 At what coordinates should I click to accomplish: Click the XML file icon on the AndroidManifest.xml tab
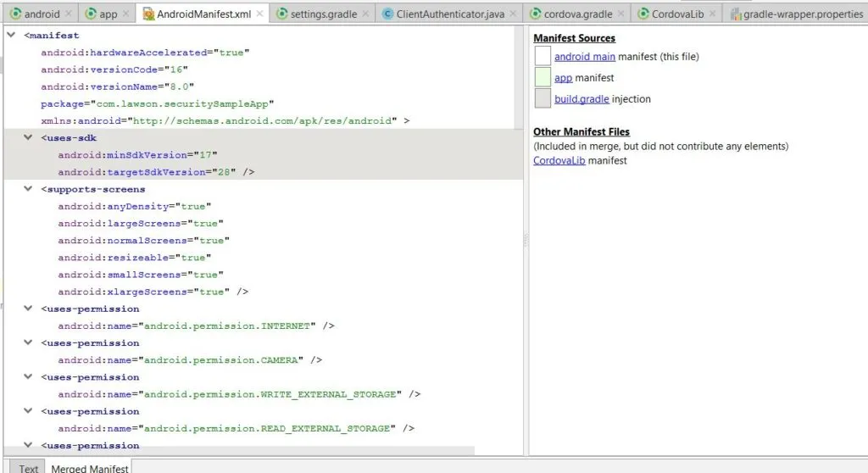tap(148, 14)
